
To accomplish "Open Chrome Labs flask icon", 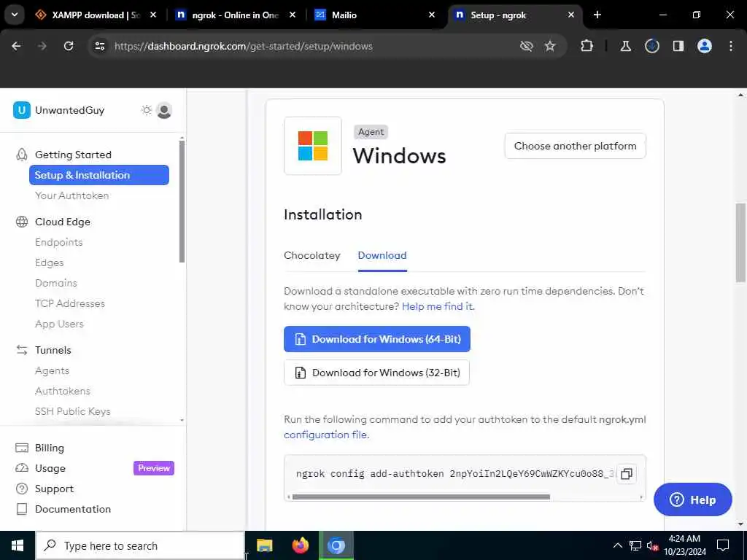I will pyautogui.click(x=625, y=46).
